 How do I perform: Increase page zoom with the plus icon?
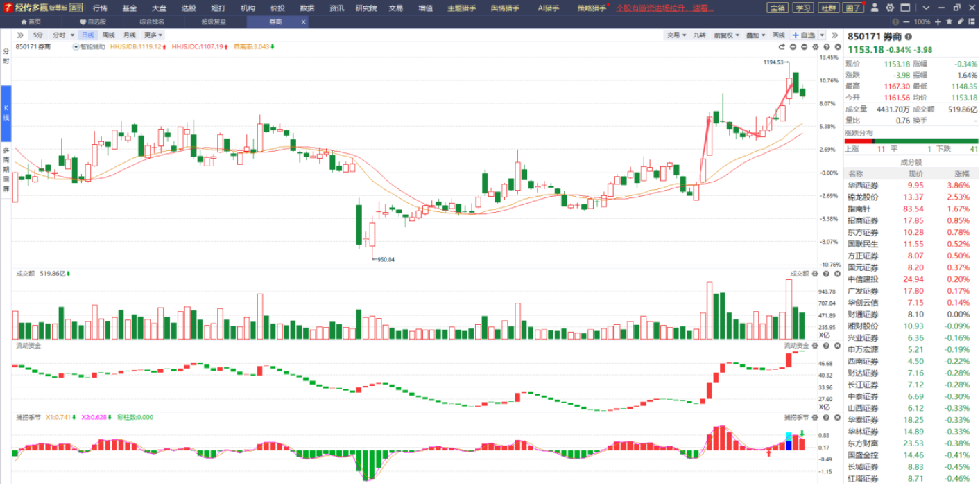click(x=938, y=21)
